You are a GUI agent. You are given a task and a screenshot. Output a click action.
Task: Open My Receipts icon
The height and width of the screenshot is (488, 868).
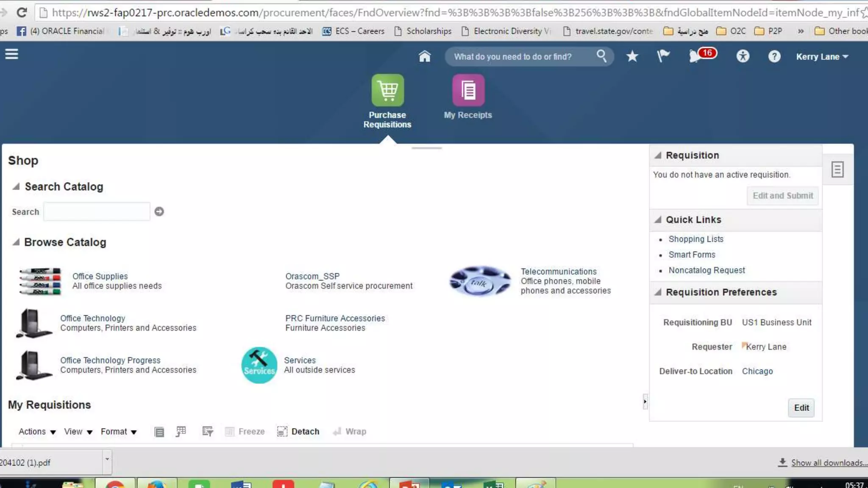tap(468, 90)
